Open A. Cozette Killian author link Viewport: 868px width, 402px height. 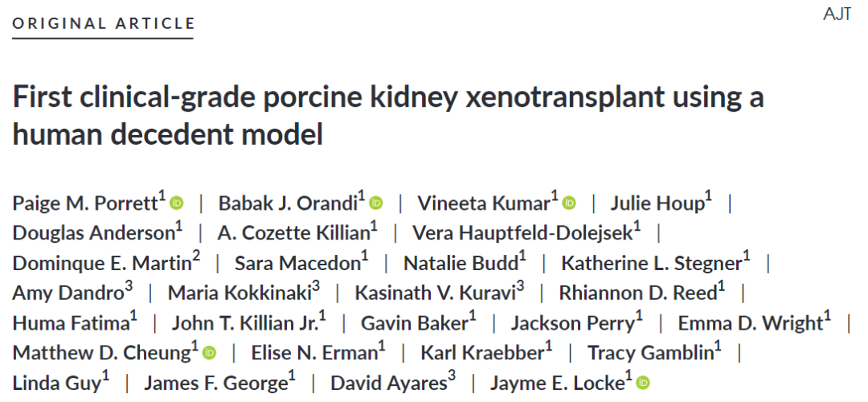coord(293,234)
